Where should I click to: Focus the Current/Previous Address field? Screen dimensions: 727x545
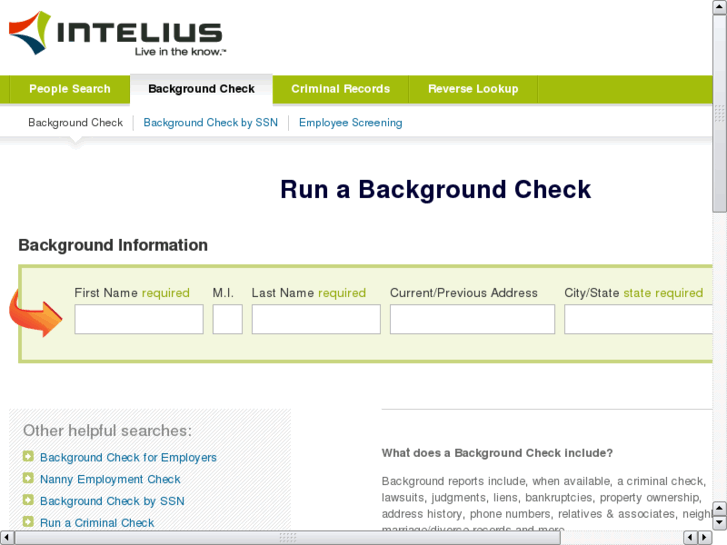[x=472, y=319]
